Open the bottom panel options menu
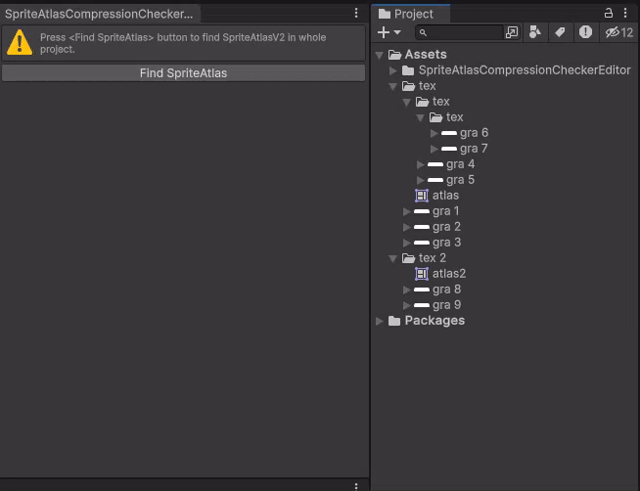 click(356, 486)
